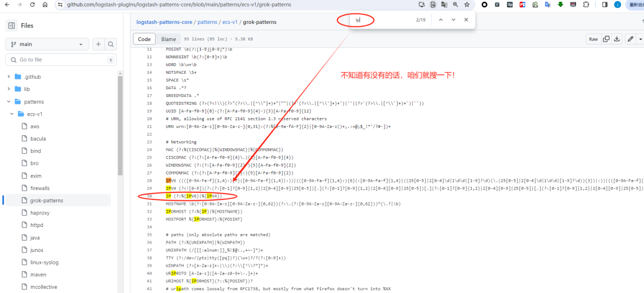Add a file with the plus button
Image resolution: width=644 pixels, height=293 pixels.
point(98,44)
